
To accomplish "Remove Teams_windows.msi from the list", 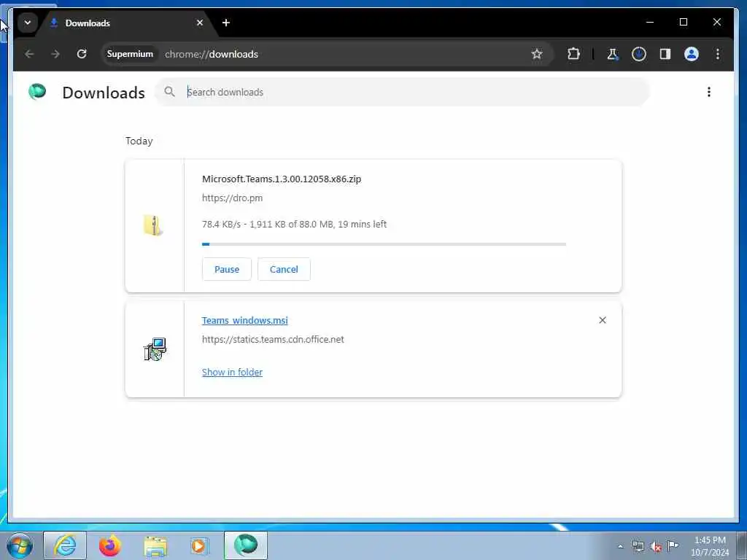I will (x=602, y=321).
